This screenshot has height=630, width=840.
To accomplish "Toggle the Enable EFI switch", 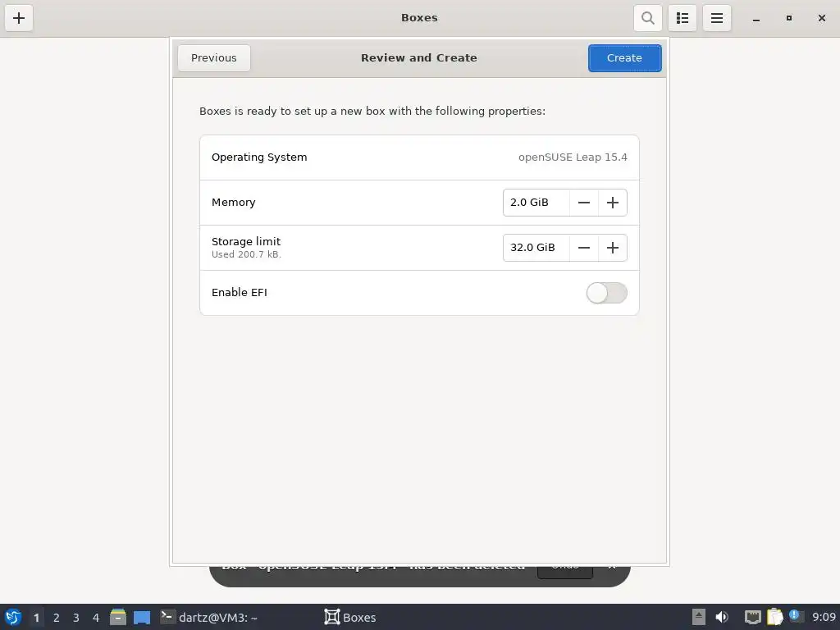I will point(606,293).
